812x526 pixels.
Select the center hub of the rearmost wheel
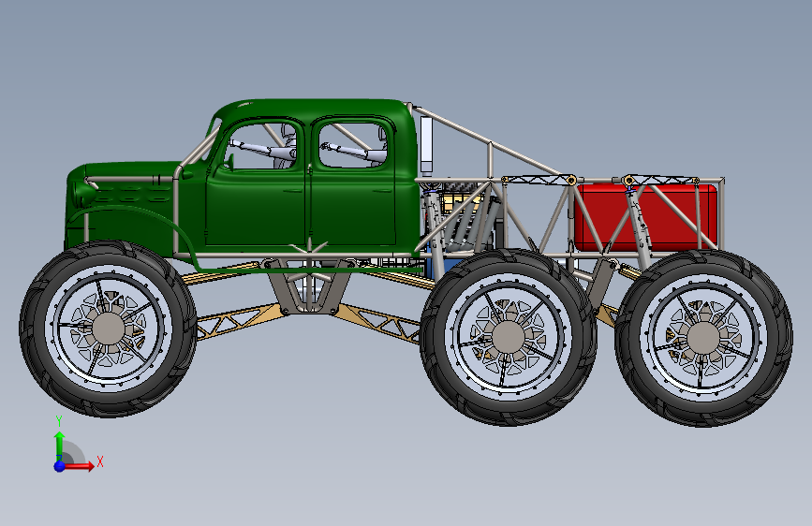pyautogui.click(x=703, y=338)
